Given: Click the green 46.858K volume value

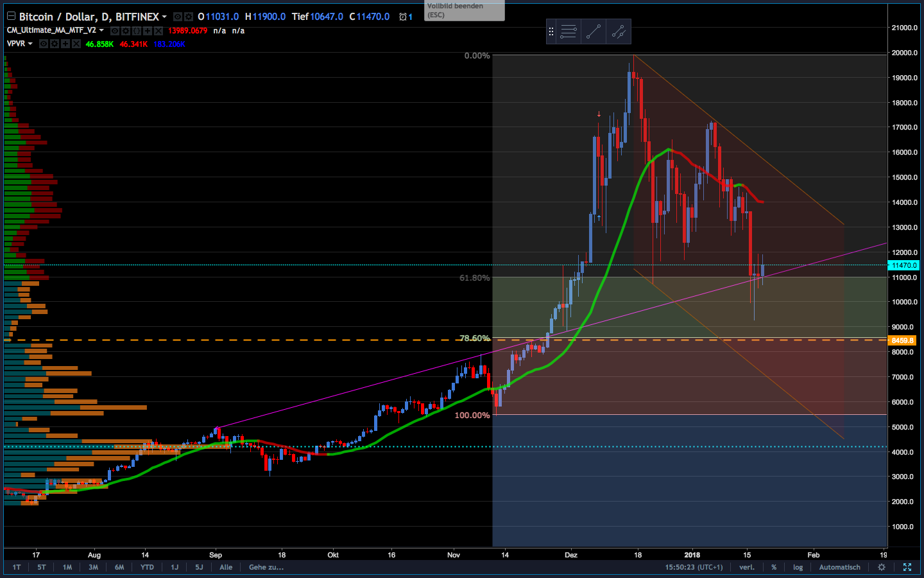Looking at the screenshot, I should [x=99, y=44].
